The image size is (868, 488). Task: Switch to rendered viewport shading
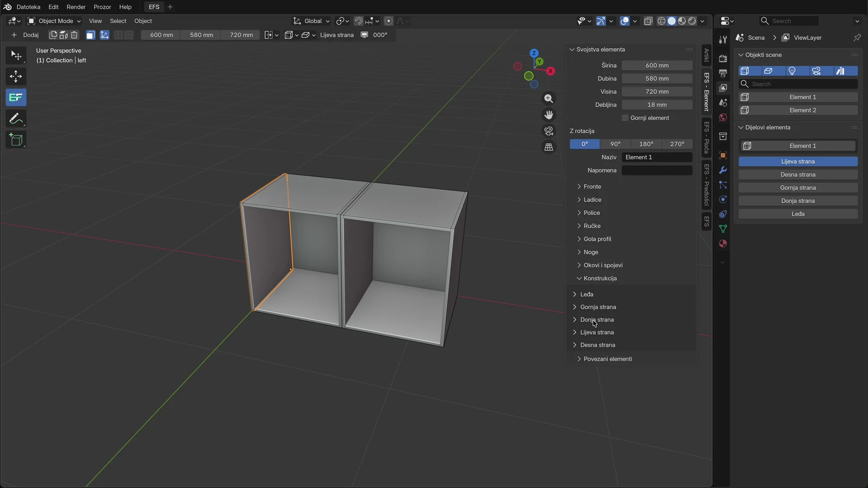pyautogui.click(x=692, y=21)
